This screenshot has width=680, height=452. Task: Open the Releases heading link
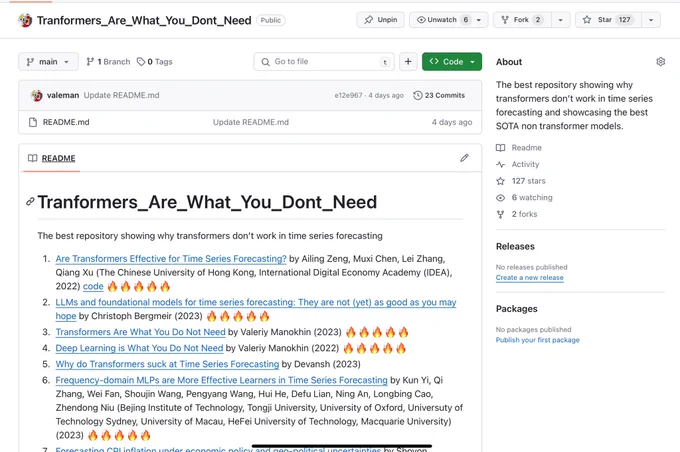coord(515,246)
